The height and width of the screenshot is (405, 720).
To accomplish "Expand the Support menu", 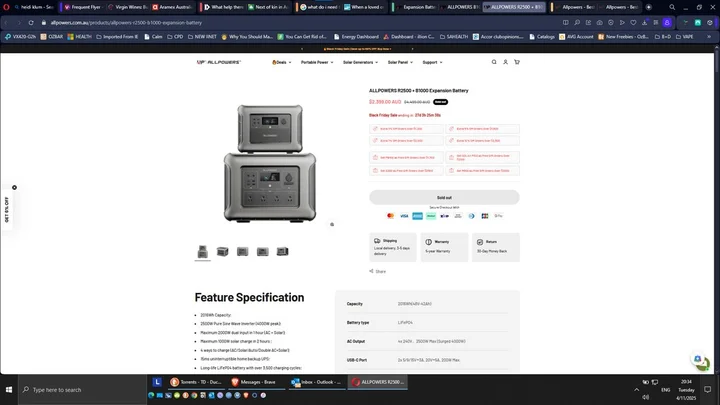I will [x=432, y=62].
